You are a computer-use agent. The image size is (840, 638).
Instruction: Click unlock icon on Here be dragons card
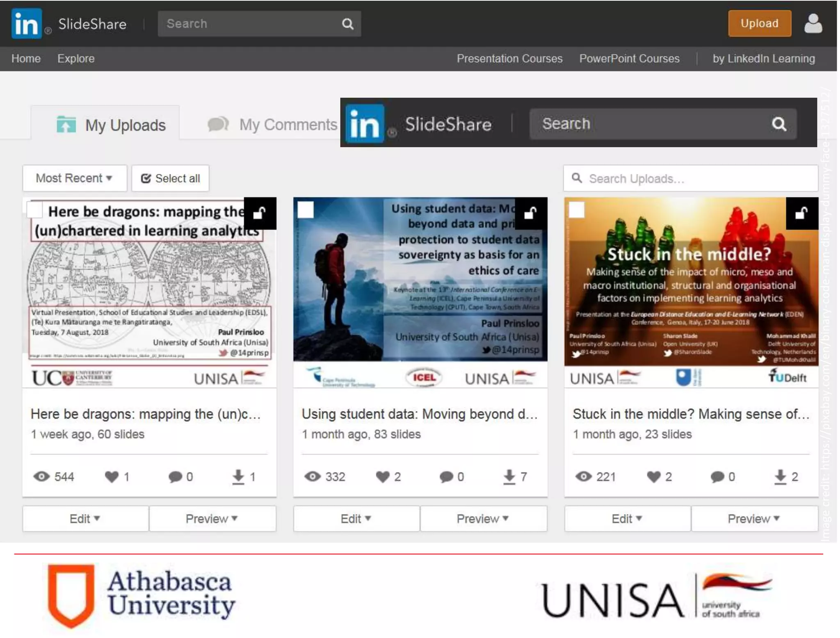click(x=260, y=213)
